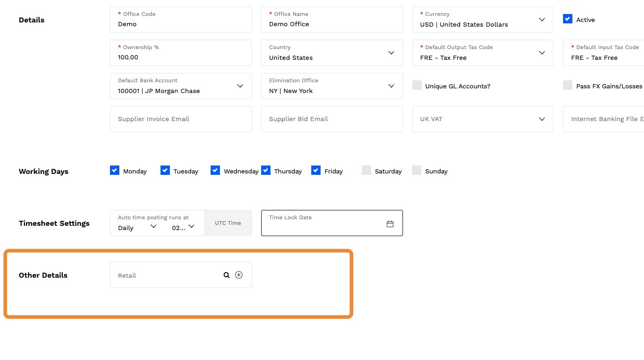Select the Supplier Bid Email field
This screenshot has width=644, height=360.
pyautogui.click(x=332, y=119)
